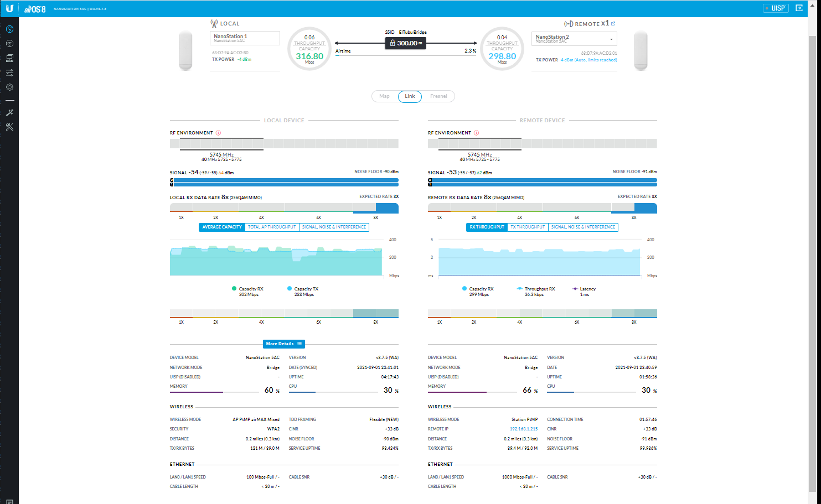Show remote TX Throughput chart tab
The width and height of the screenshot is (821, 504).
click(528, 227)
